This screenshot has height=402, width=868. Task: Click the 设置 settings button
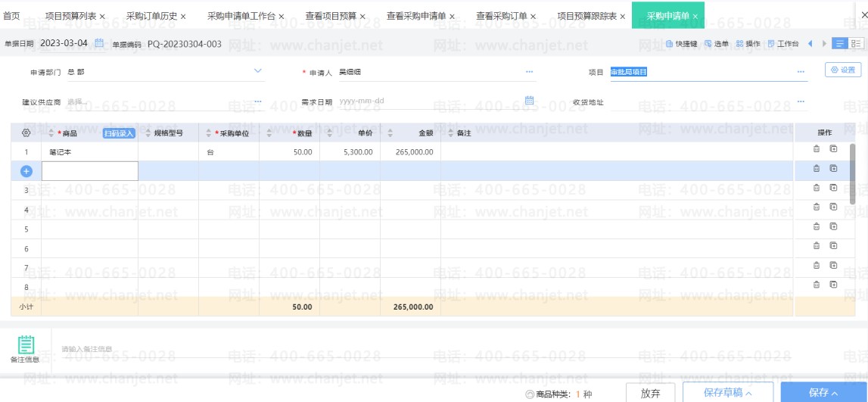(843, 70)
